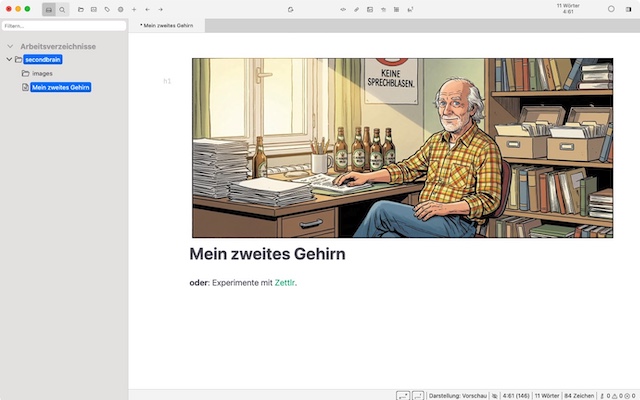
Task: Toggle the file manager sidebar view
Action: point(48,9)
